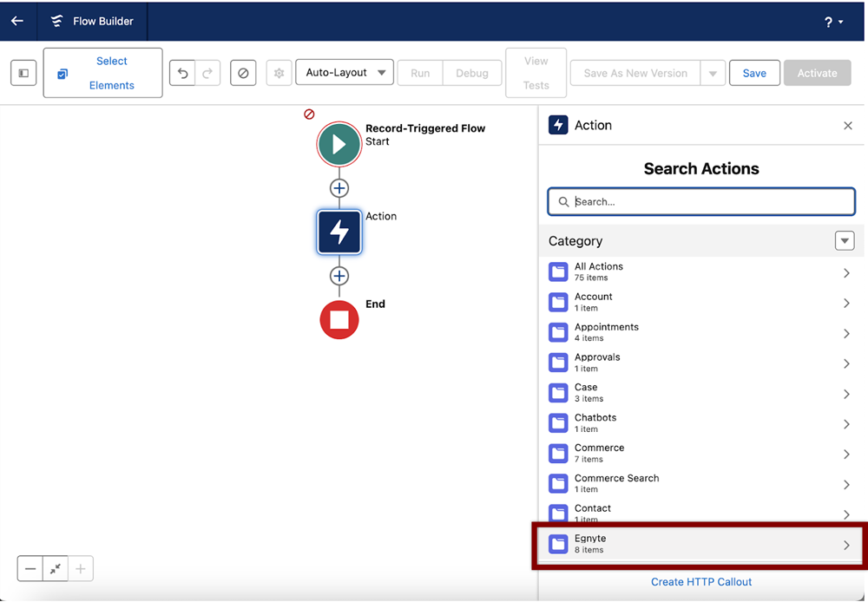
Task: Focus the Search Actions input field
Action: pyautogui.click(x=701, y=202)
